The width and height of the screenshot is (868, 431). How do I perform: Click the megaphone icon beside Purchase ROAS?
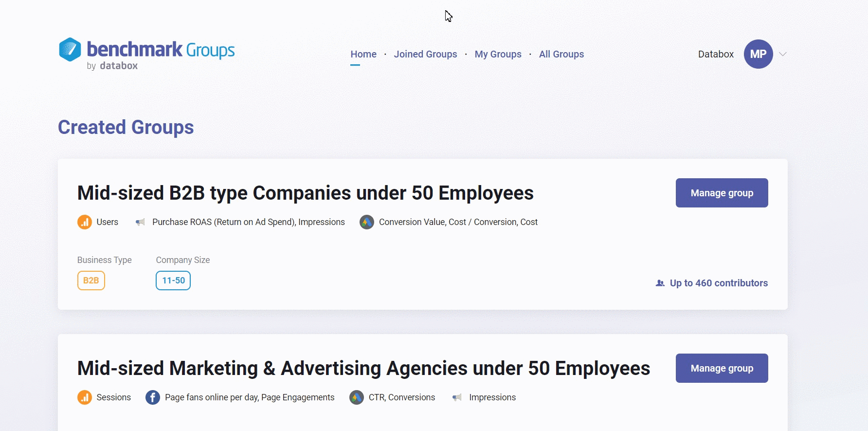(x=140, y=222)
